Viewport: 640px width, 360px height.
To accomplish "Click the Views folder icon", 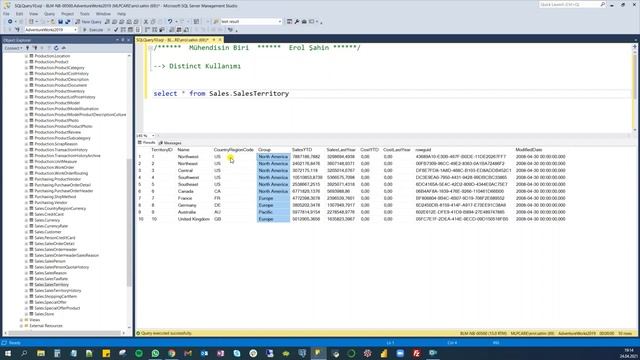I will pos(26,320).
